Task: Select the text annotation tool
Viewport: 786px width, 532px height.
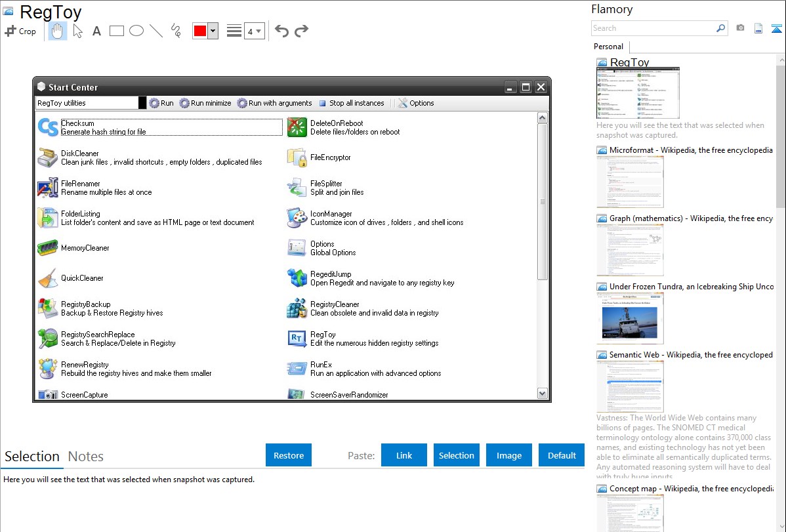Action: pos(96,31)
